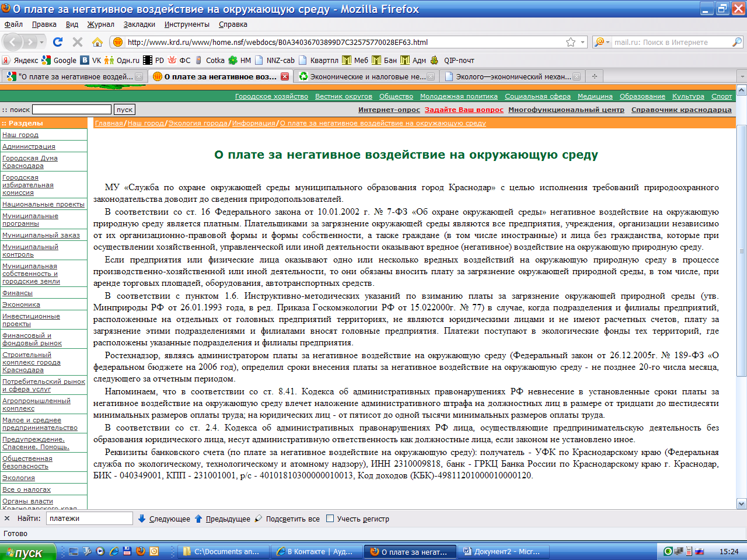Click the URL address field
This screenshot has height=560, width=747.
tap(344, 42)
